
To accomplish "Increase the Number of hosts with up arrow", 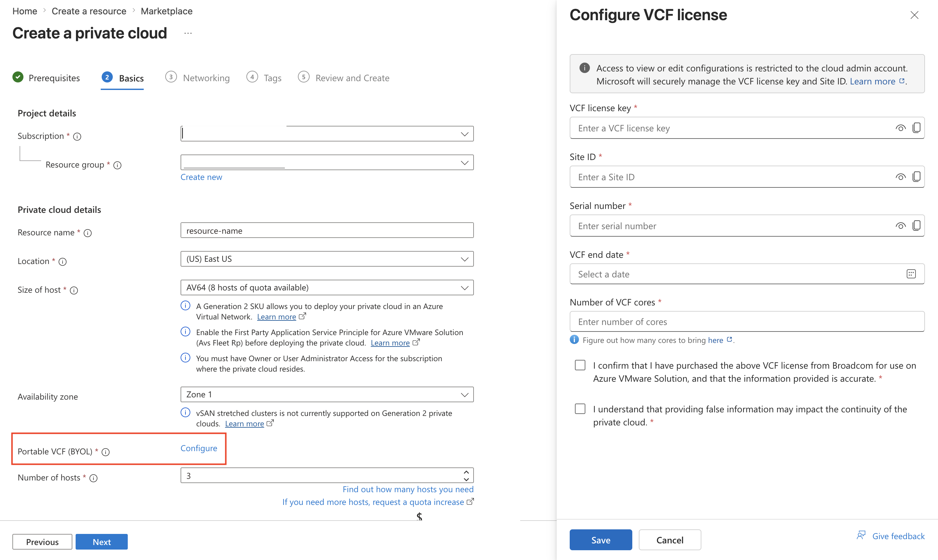I will click(466, 472).
